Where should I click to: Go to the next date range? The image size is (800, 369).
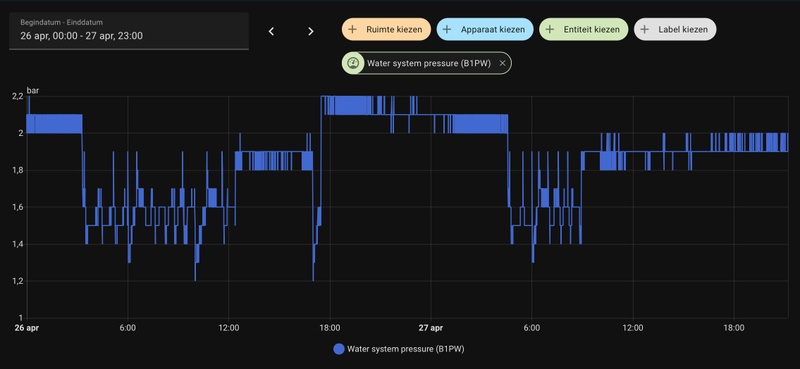pyautogui.click(x=311, y=32)
